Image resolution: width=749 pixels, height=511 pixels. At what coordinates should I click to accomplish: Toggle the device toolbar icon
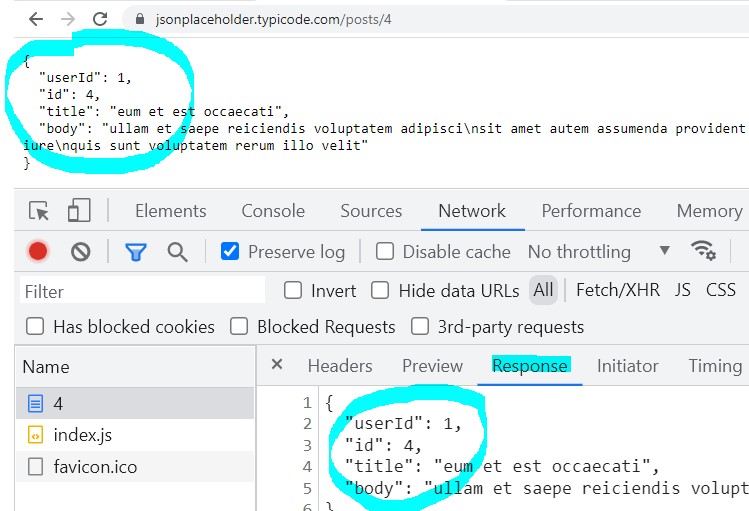click(79, 211)
